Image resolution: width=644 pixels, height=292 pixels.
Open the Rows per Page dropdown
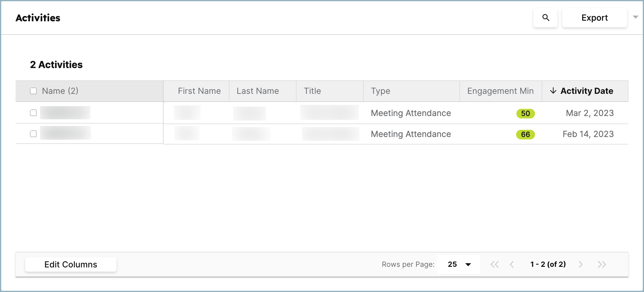pyautogui.click(x=458, y=264)
